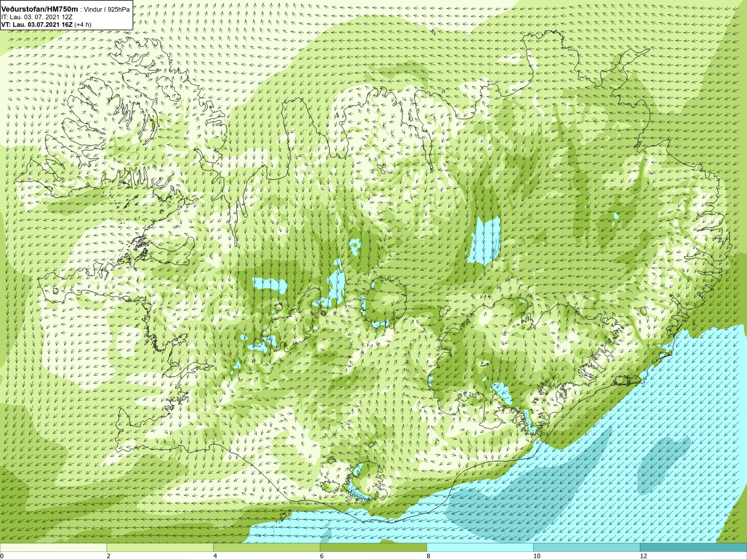Click the Veðurstofan/HM750m title text

[40, 9]
